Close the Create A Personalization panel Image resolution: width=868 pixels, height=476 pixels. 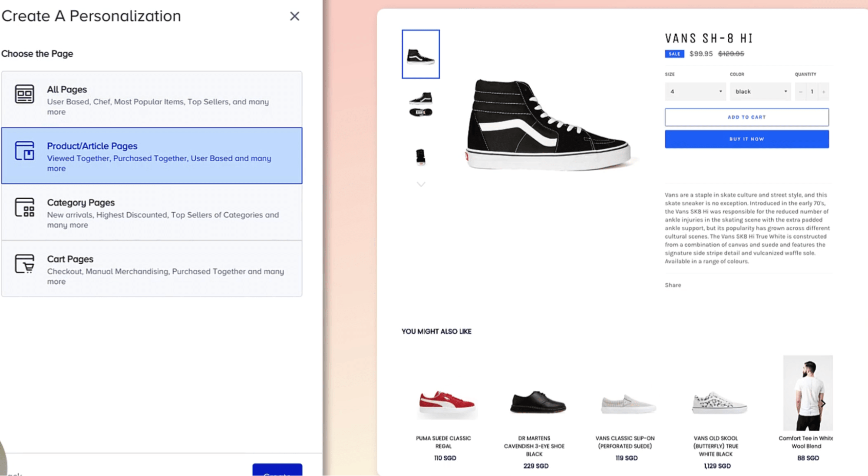click(x=294, y=16)
